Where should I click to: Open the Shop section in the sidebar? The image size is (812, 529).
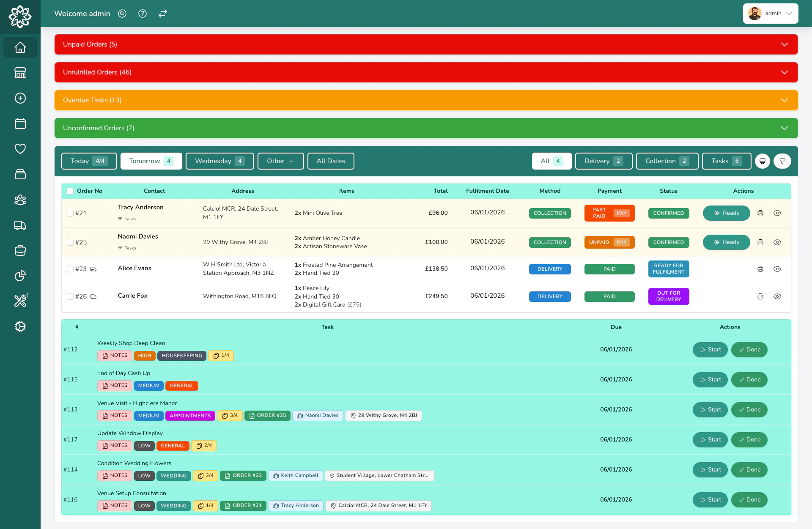point(20,73)
